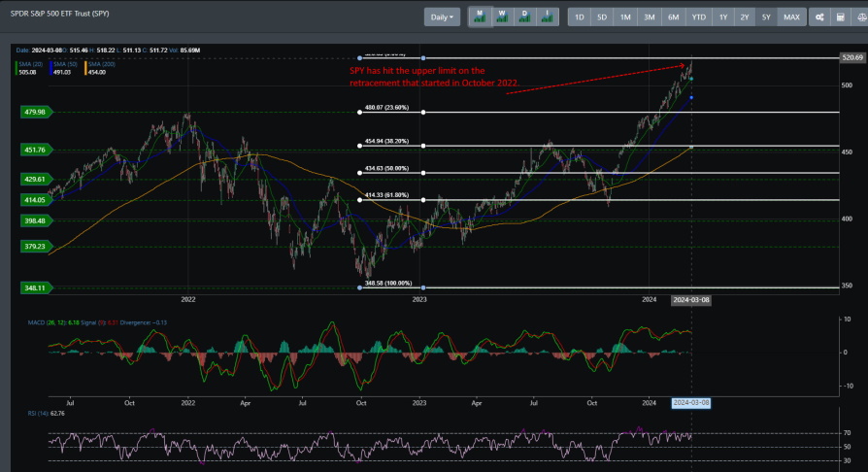Select the 429.61 green price label
Viewport: 868px width, 472px height.
[35, 179]
